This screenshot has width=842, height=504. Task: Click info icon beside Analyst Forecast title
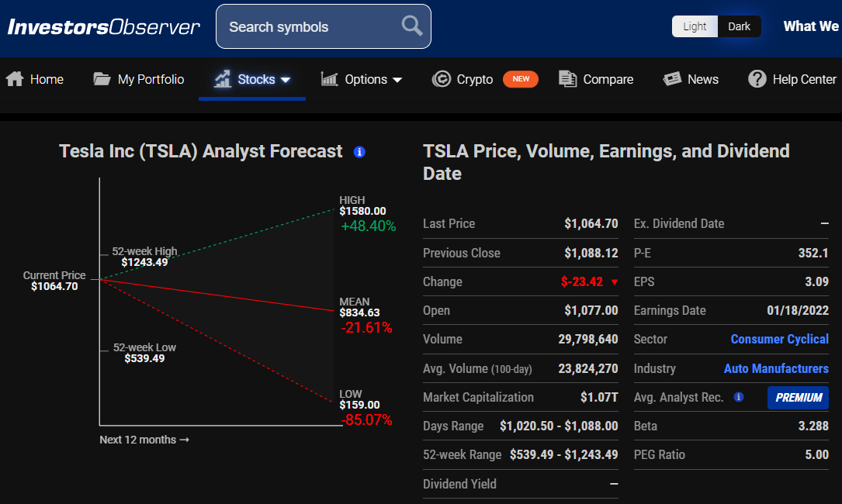coord(359,152)
